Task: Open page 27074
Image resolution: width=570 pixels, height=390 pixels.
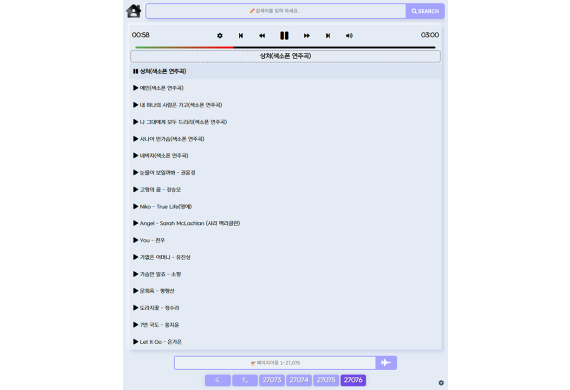Action: point(299,380)
